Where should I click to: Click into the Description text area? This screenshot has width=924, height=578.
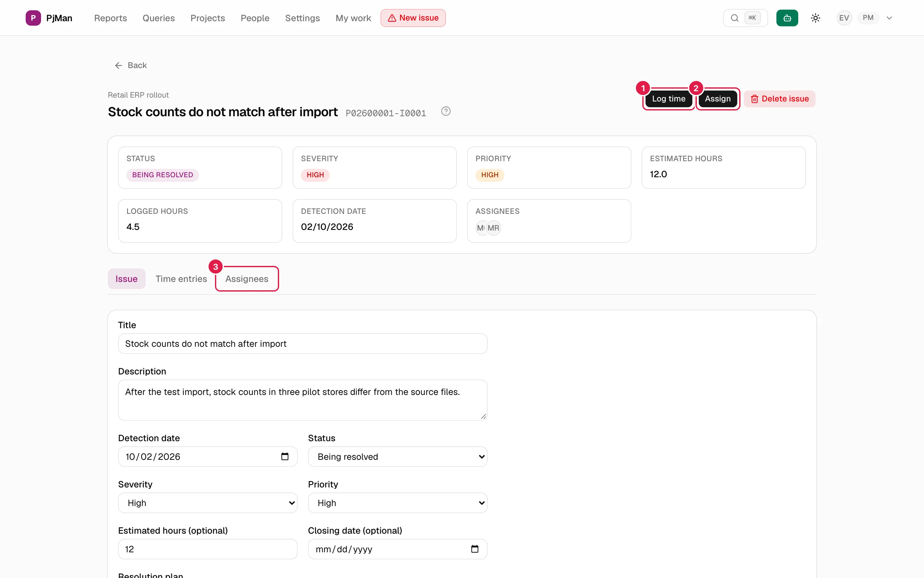(303, 400)
